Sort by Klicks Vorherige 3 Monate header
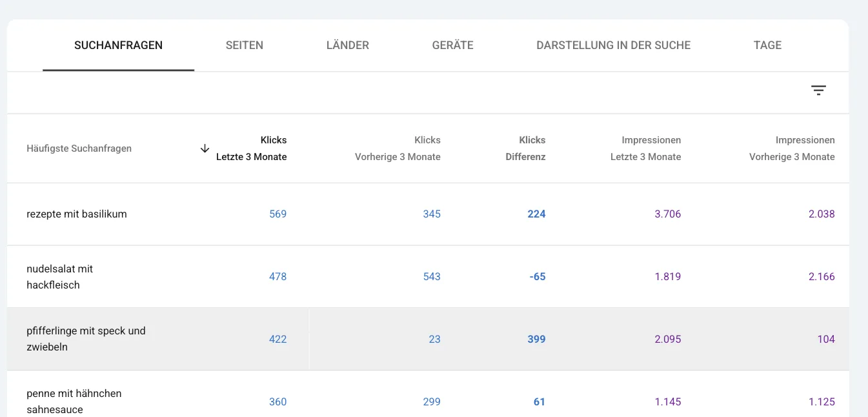Image resolution: width=868 pixels, height=417 pixels. pyautogui.click(x=398, y=148)
